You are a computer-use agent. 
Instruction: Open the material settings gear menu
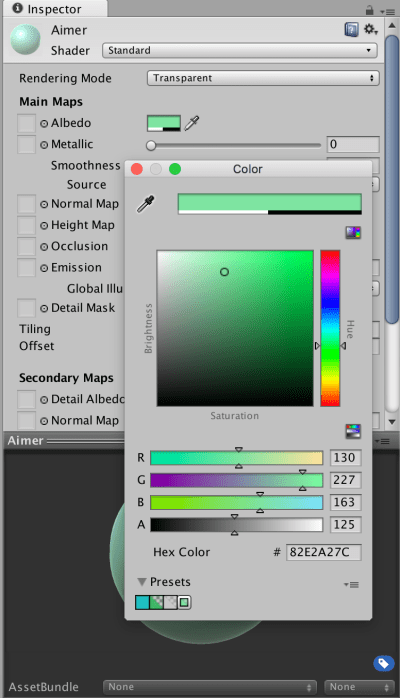pos(371,30)
